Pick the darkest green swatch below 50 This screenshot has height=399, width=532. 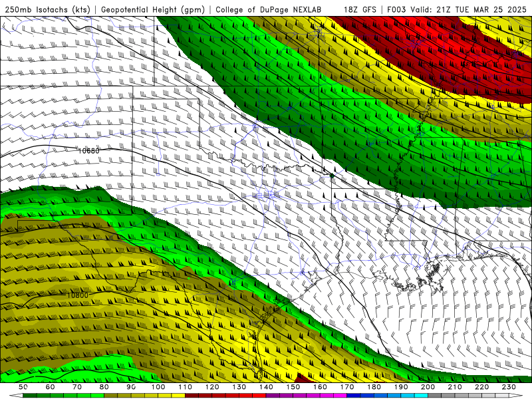click(29, 396)
